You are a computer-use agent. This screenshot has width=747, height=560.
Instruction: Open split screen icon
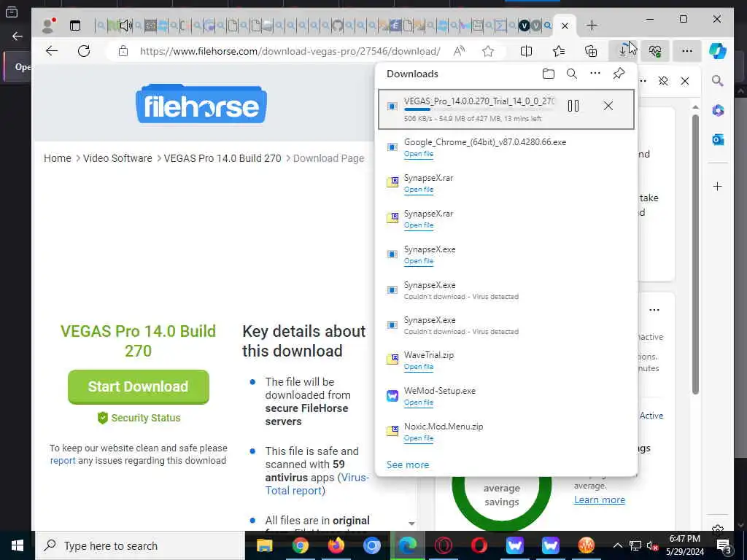click(x=527, y=51)
